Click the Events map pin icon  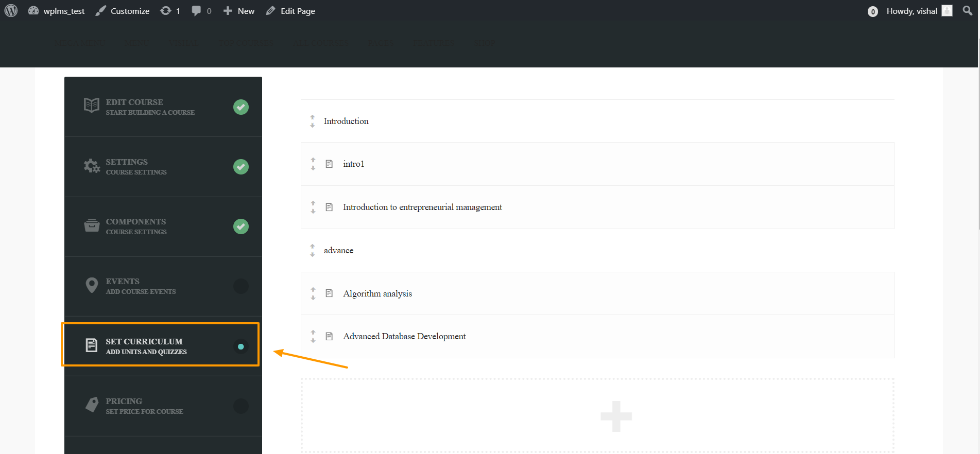92,285
